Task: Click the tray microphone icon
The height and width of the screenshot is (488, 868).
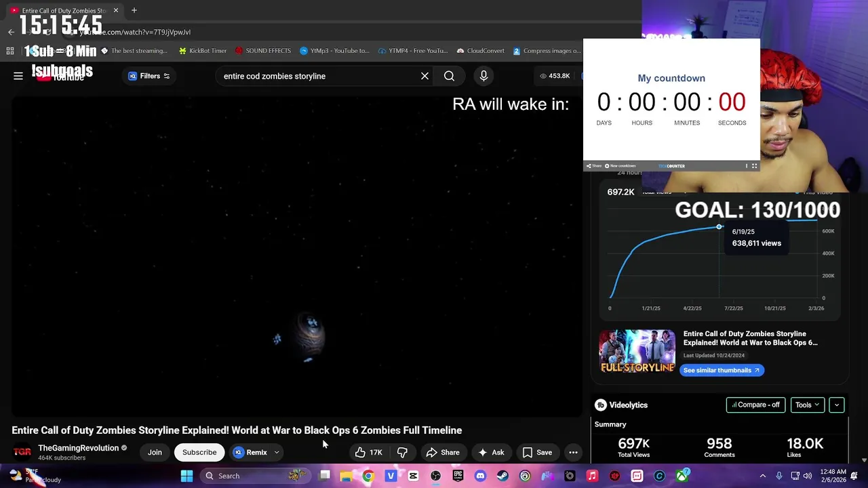Action: (779, 476)
